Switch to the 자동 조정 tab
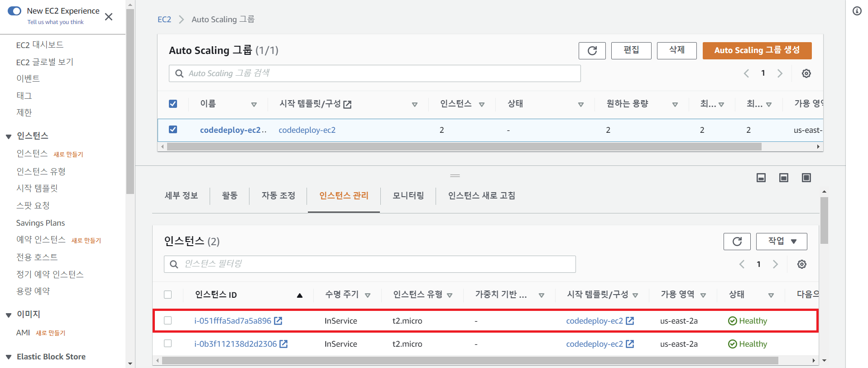Image resolution: width=868 pixels, height=368 pixels. [278, 196]
